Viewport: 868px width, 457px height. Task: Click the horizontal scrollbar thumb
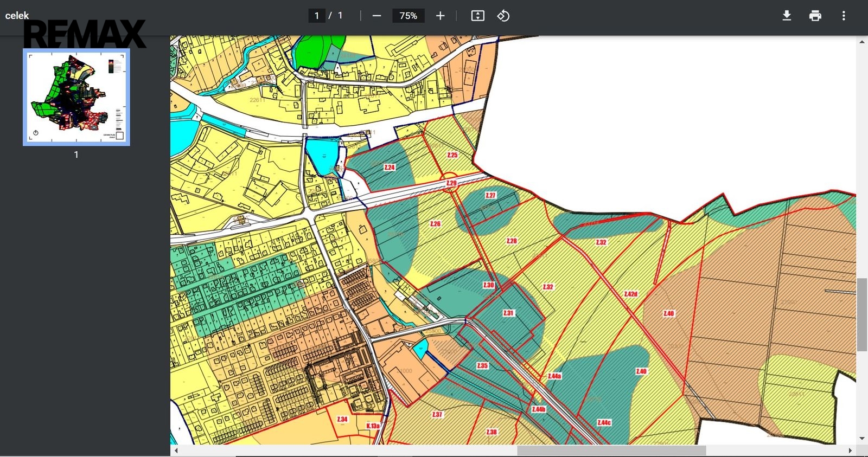pos(611,450)
